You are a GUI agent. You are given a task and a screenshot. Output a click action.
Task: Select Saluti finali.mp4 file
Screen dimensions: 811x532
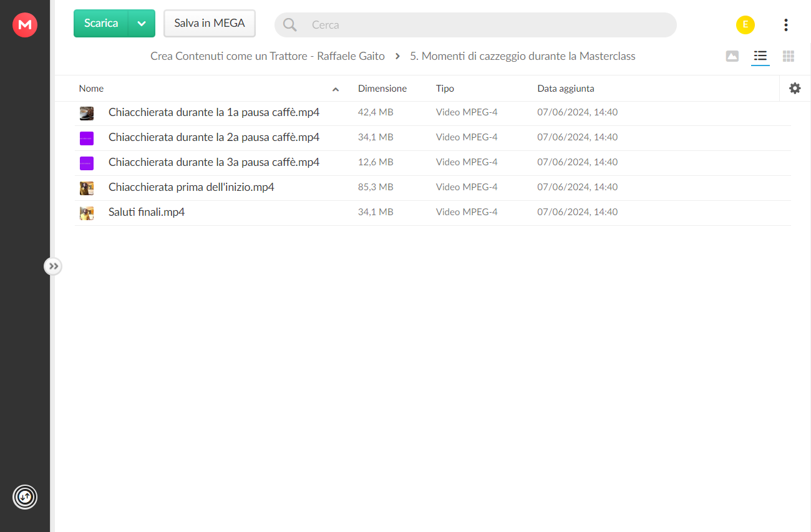click(x=147, y=212)
